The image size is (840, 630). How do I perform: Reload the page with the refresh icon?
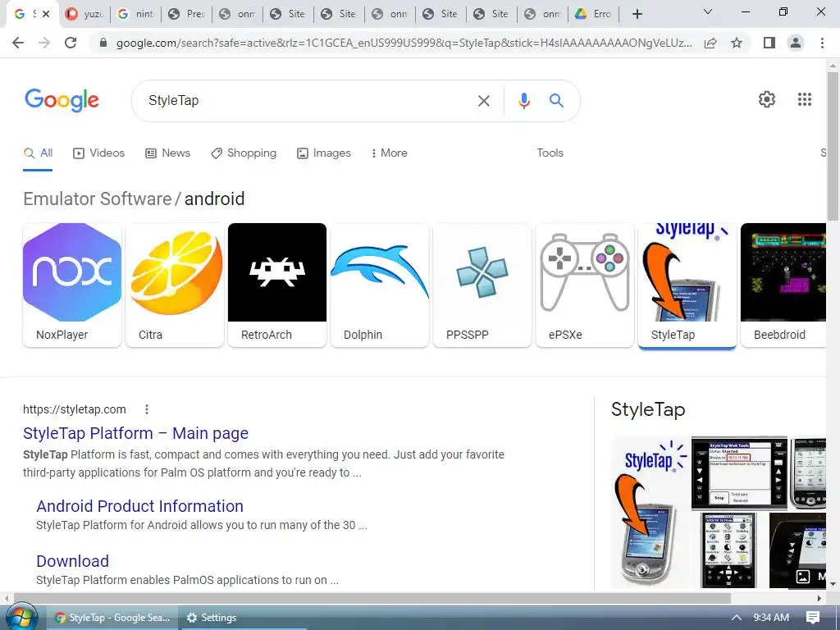(x=71, y=43)
